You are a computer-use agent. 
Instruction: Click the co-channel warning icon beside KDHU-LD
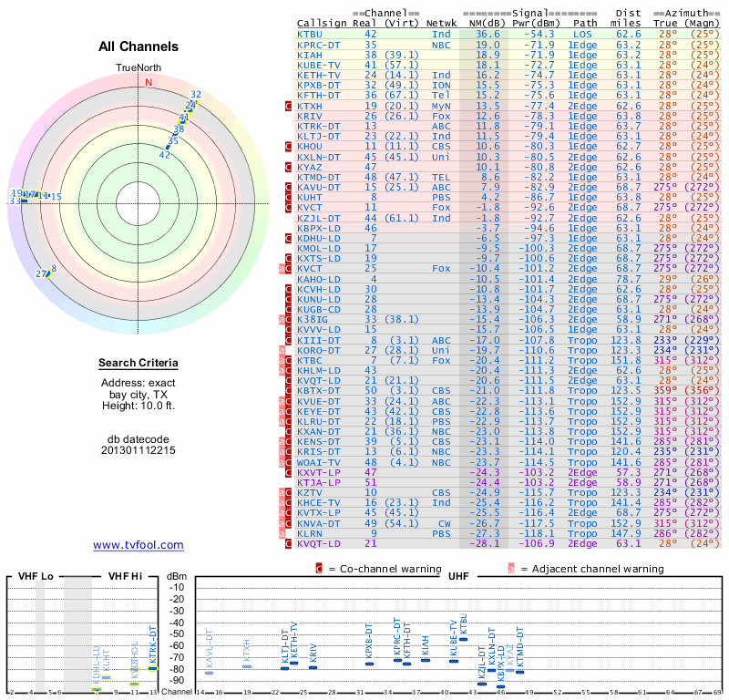[x=288, y=239]
